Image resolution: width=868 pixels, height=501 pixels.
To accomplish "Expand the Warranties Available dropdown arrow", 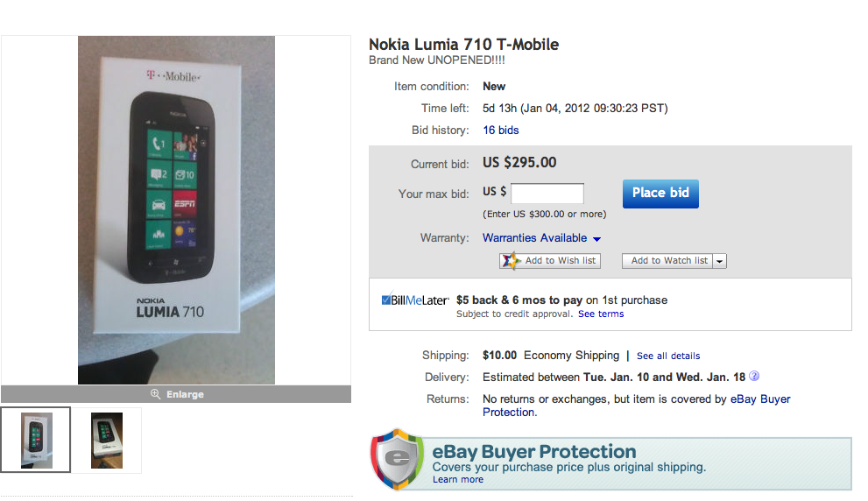I will coord(596,238).
